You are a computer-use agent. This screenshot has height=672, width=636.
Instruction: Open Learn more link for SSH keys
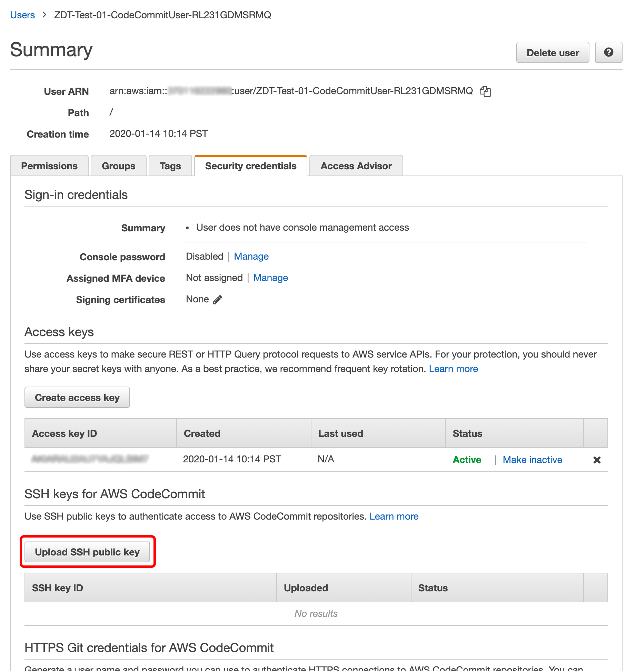point(394,516)
